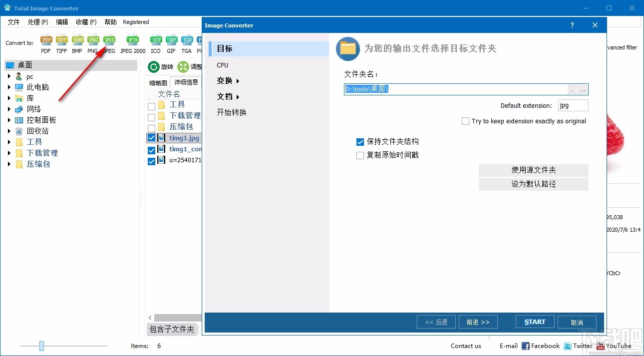Click the 调整 resize icon
644x356 pixels.
pos(183,67)
